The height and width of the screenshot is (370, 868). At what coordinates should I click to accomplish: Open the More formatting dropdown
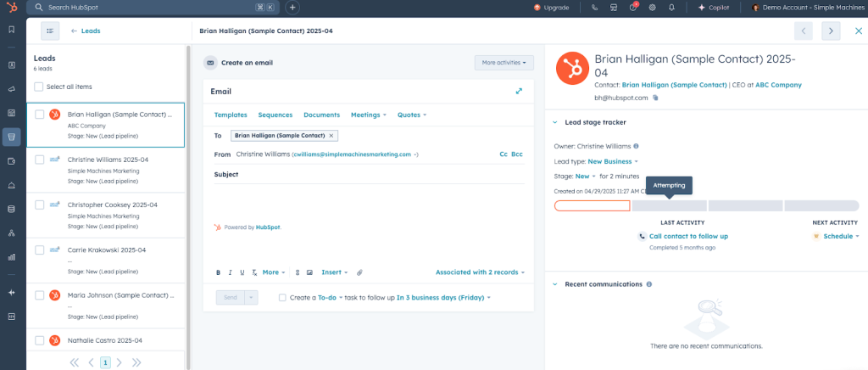[274, 272]
